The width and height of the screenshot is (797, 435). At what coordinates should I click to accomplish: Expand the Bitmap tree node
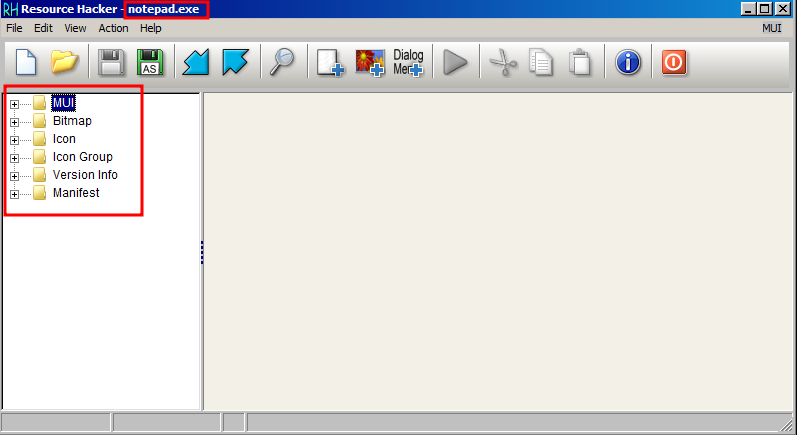pyautogui.click(x=14, y=122)
